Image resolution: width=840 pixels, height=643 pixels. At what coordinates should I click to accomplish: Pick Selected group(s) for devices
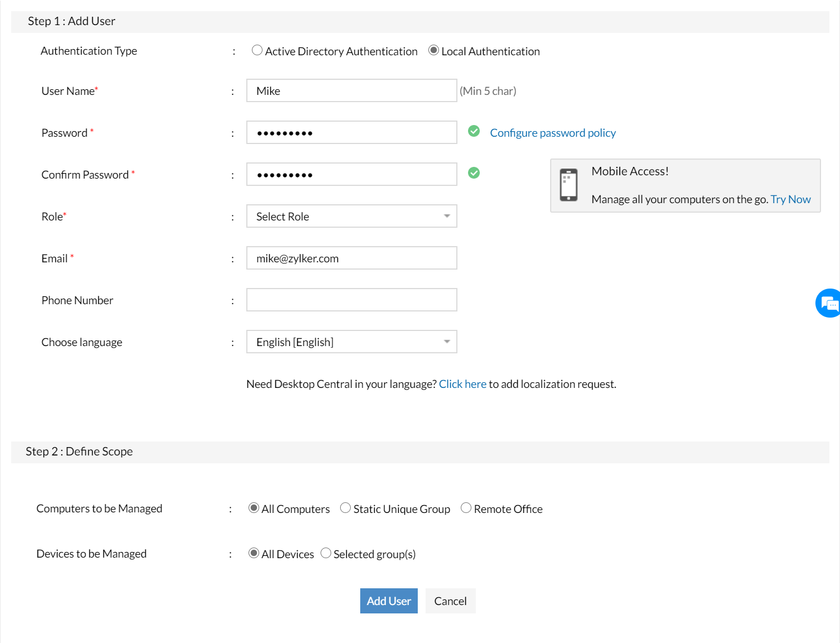click(326, 553)
